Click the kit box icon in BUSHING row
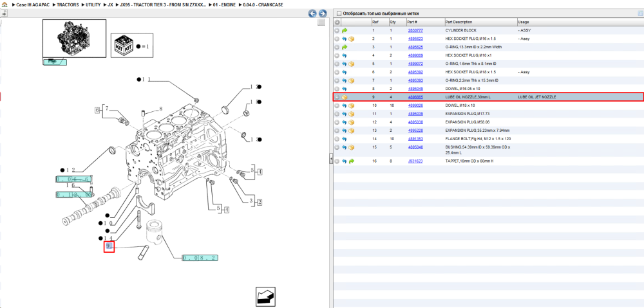 [351, 147]
